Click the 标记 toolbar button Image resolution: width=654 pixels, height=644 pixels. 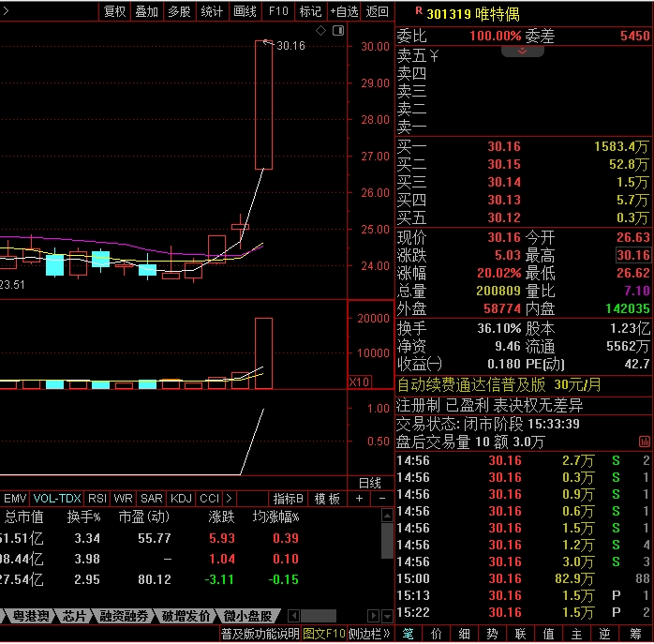[x=311, y=11]
